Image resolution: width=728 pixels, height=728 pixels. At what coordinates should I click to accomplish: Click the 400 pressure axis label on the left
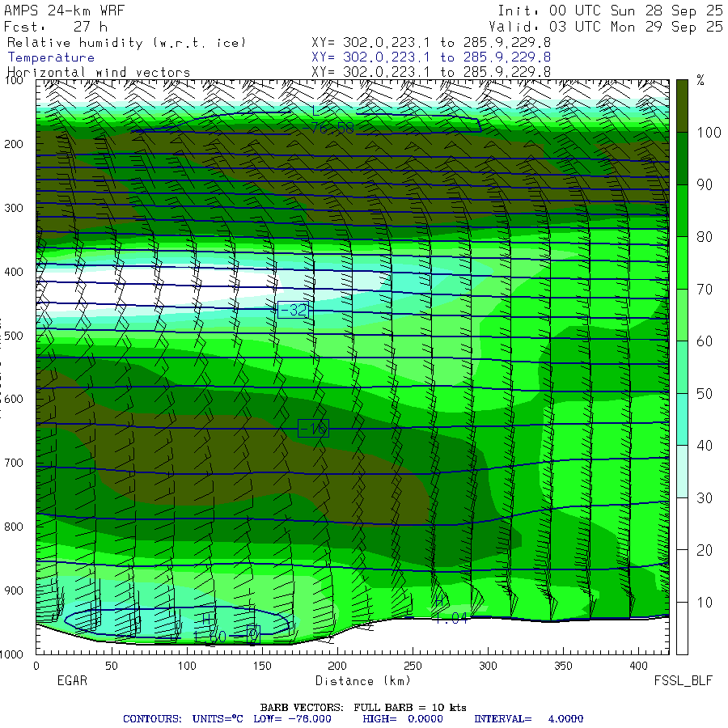point(14,272)
